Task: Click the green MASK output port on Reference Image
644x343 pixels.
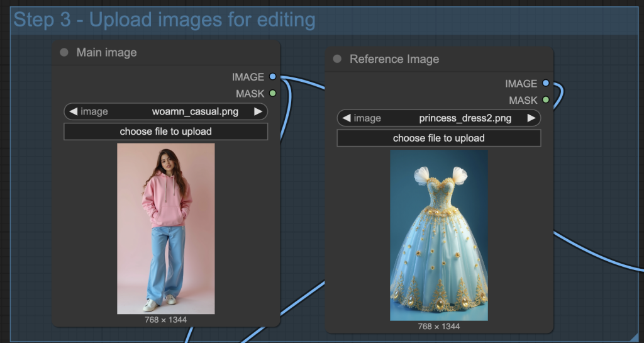Action: (545, 99)
